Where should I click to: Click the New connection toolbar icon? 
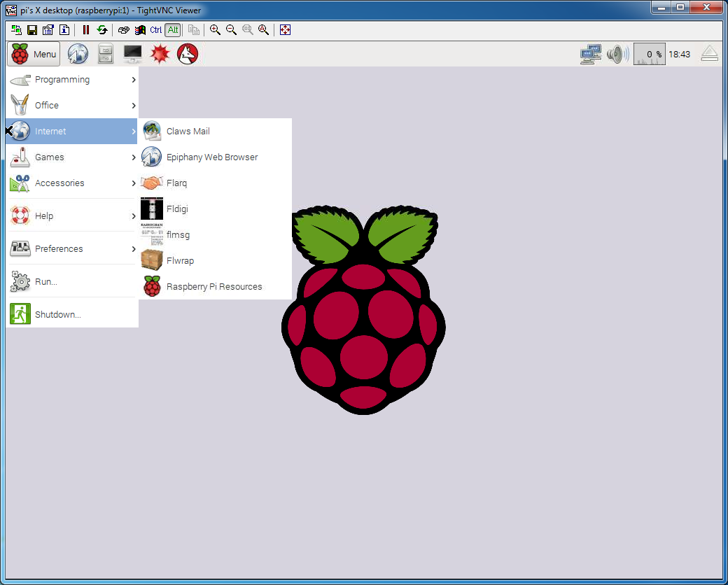tap(16, 30)
